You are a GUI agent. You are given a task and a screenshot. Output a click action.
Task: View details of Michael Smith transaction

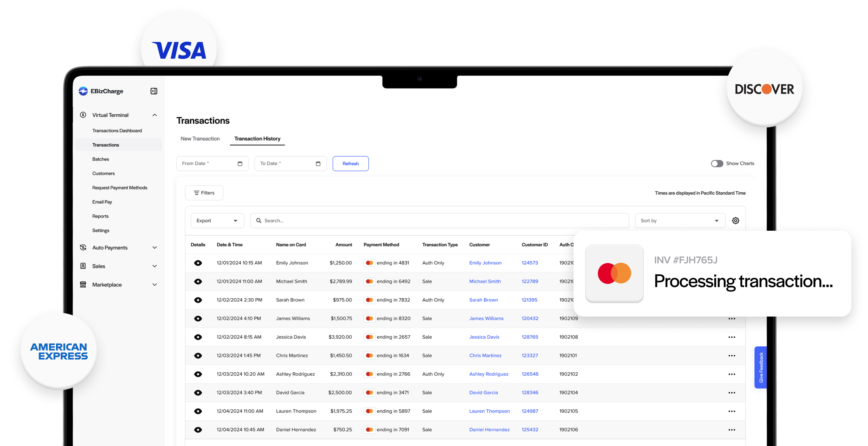198,282
